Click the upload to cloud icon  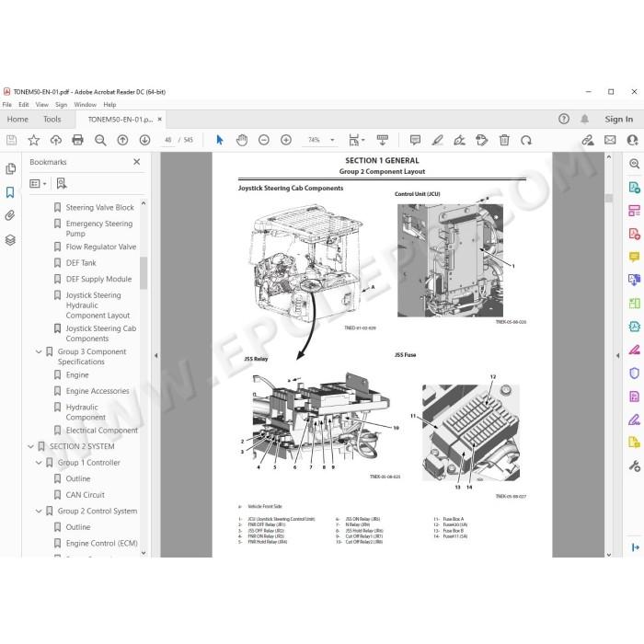point(56,141)
